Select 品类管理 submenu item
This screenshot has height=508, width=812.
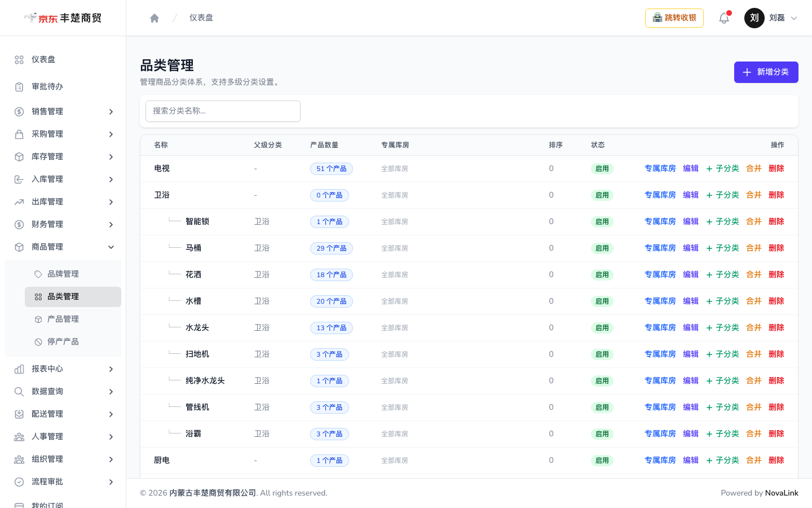pyautogui.click(x=73, y=297)
